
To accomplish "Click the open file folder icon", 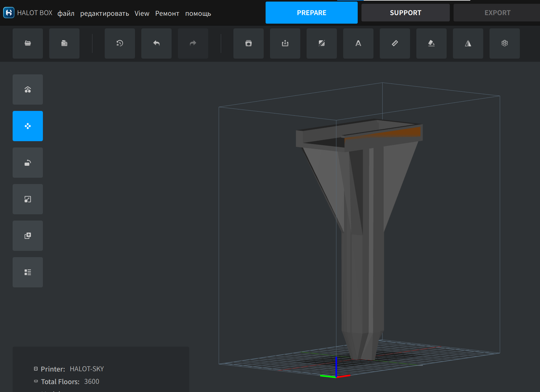I will point(28,43).
